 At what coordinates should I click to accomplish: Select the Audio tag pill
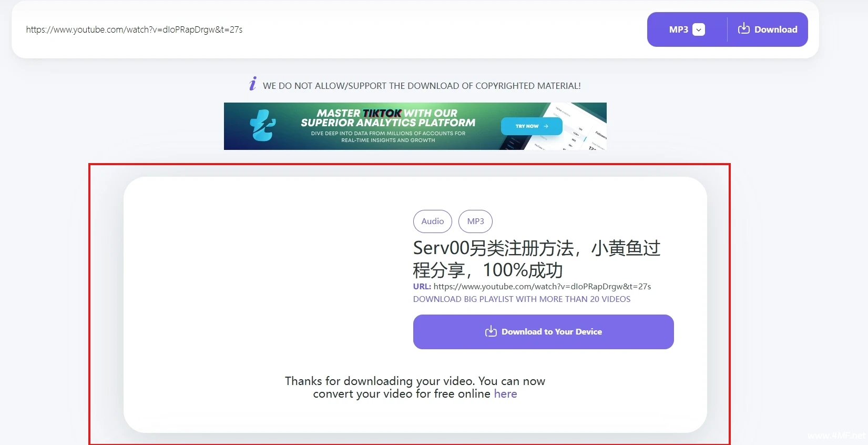tap(432, 221)
